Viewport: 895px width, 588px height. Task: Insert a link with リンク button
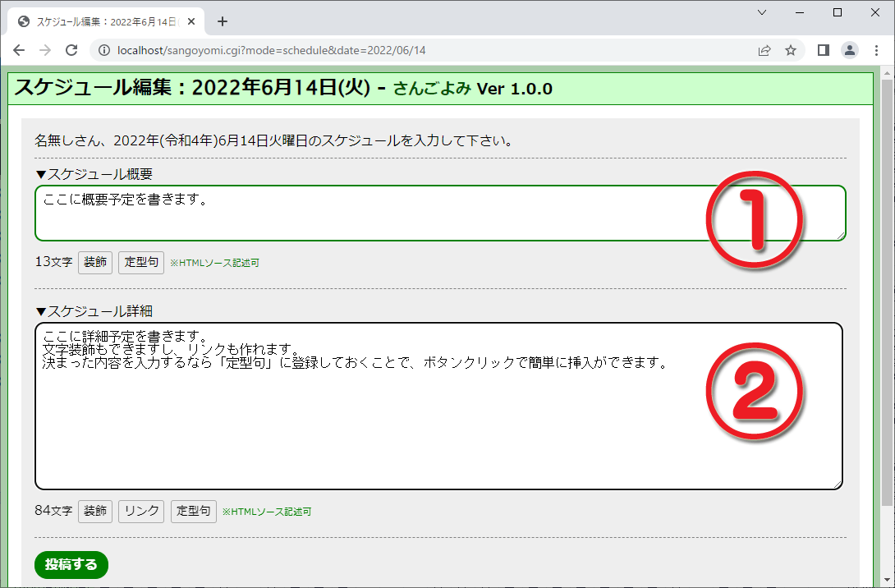[141, 511]
